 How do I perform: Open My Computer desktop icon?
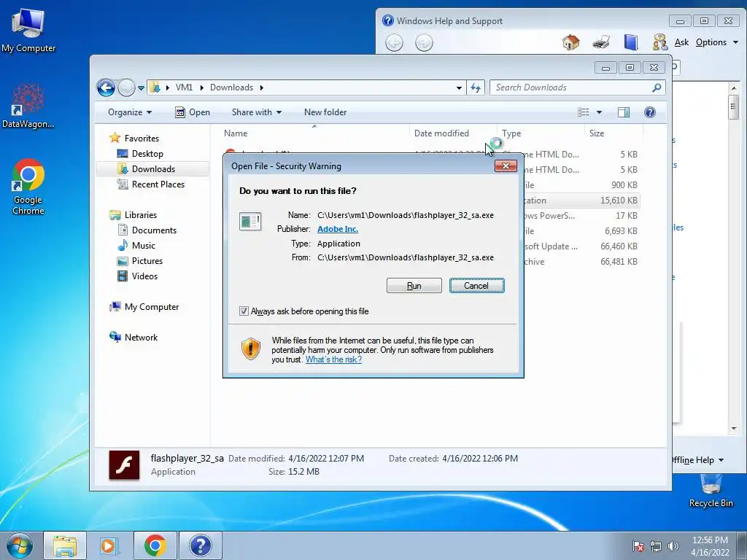[x=28, y=29]
